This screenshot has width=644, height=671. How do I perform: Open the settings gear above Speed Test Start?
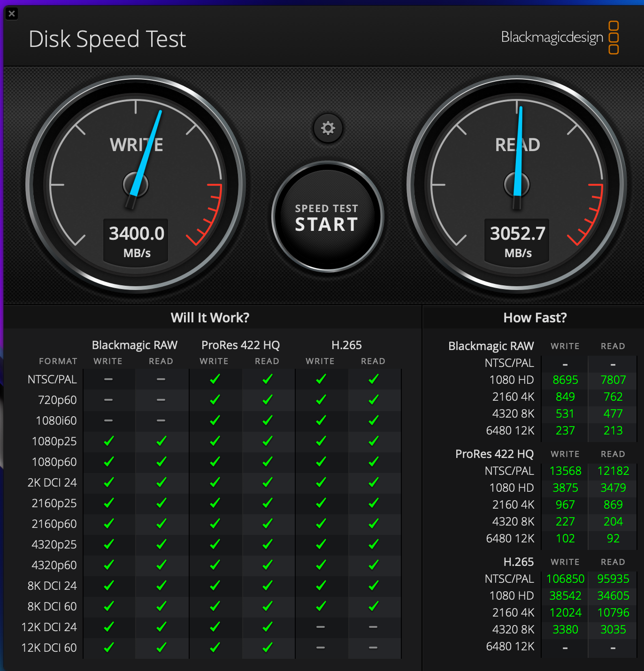pyautogui.click(x=328, y=128)
